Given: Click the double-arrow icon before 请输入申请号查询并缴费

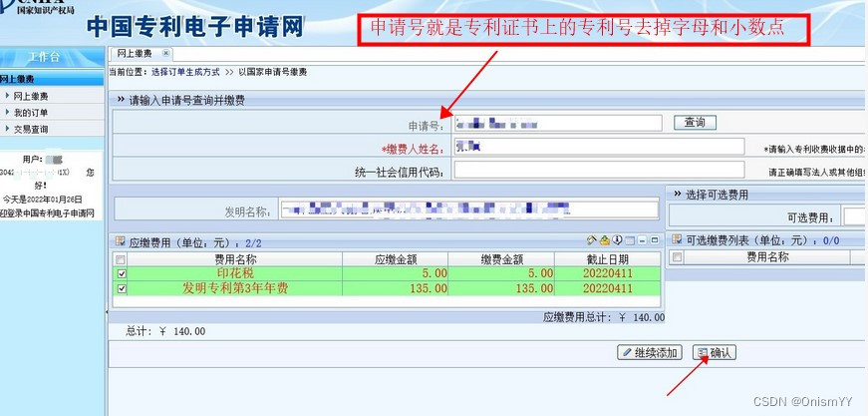Looking at the screenshot, I should point(121,101).
